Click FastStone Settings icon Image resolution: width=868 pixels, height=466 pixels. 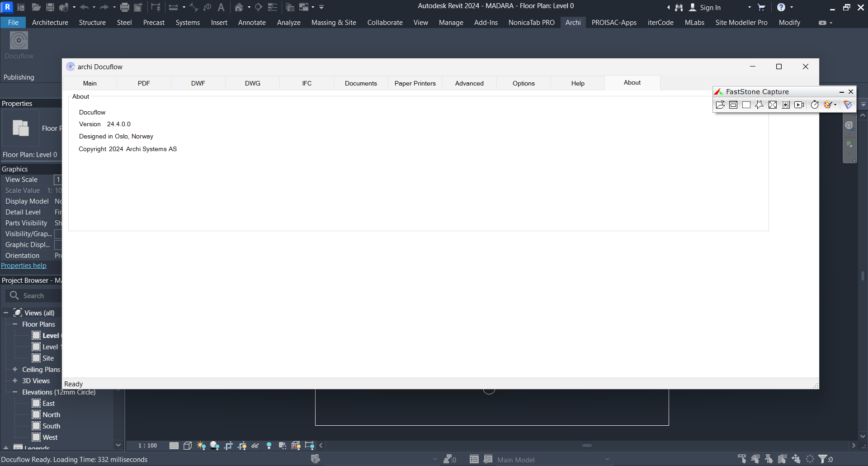click(848, 105)
